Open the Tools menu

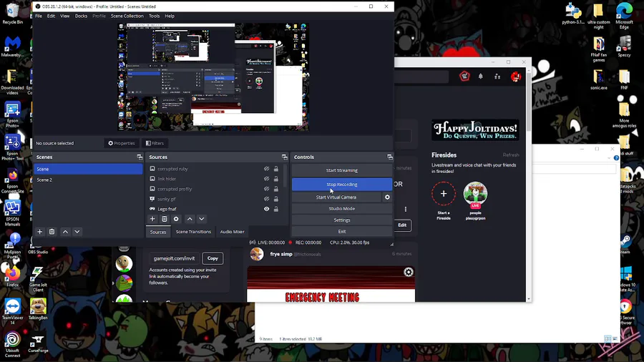pyautogui.click(x=154, y=16)
